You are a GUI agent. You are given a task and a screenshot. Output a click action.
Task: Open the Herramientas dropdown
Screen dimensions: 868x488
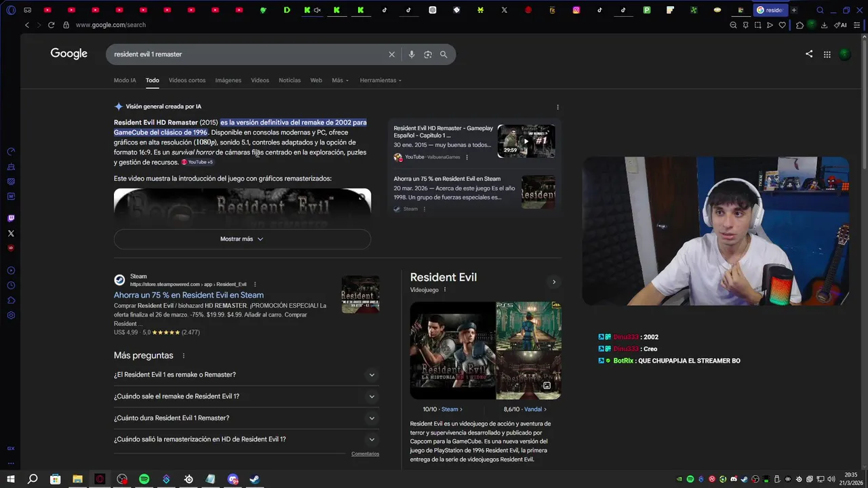tap(380, 80)
